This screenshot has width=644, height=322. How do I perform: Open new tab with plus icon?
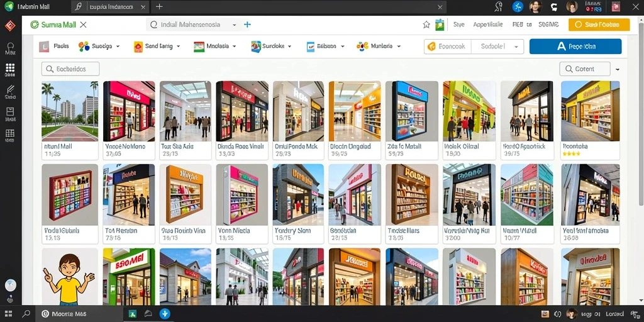(159, 6)
